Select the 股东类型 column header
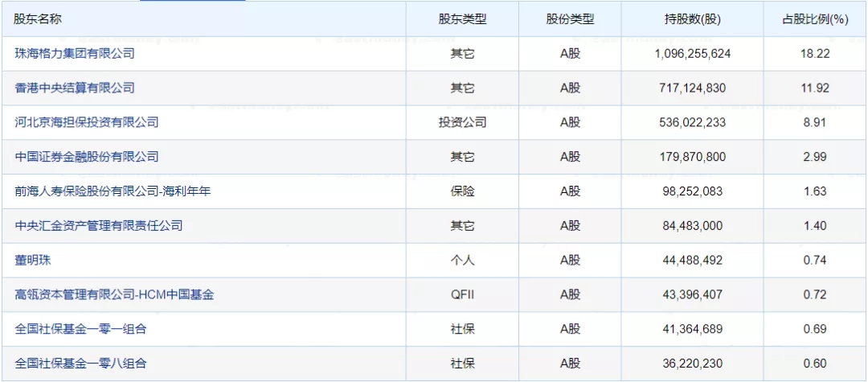868x382 pixels. tap(462, 19)
